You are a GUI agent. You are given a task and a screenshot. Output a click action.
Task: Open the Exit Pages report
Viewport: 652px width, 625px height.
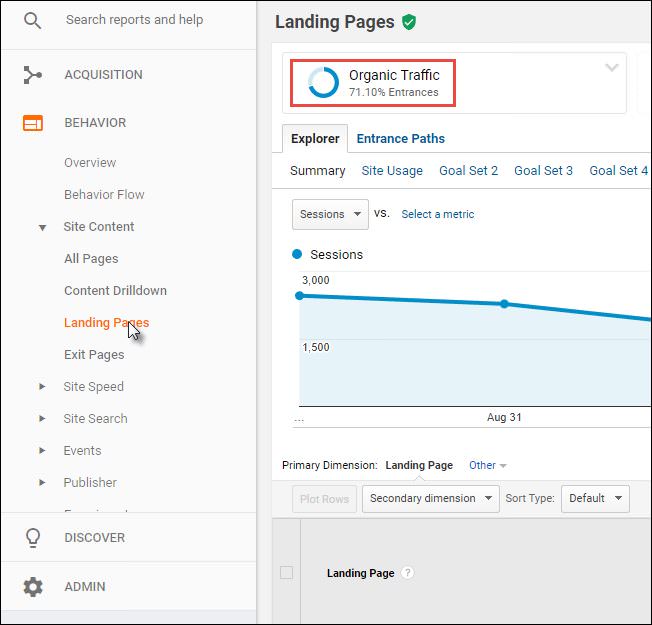94,355
